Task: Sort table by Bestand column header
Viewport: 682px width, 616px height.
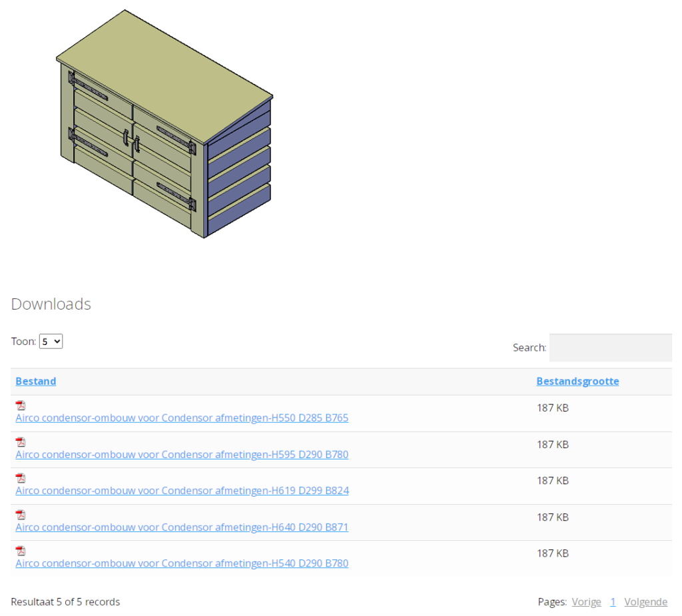Action: [x=36, y=382]
